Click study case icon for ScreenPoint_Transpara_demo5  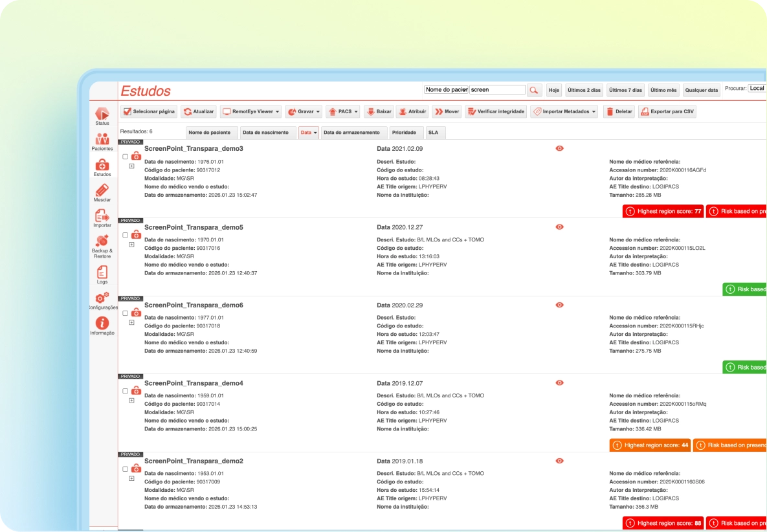136,234
